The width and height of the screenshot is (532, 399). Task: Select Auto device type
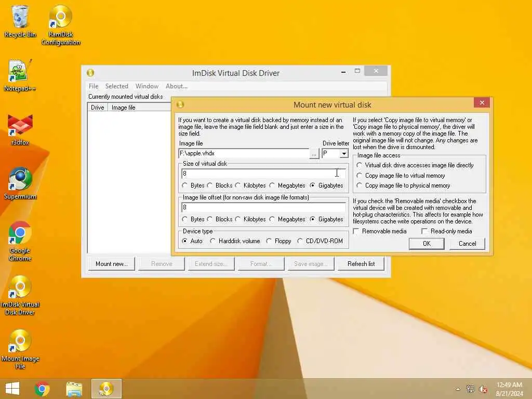point(192,241)
